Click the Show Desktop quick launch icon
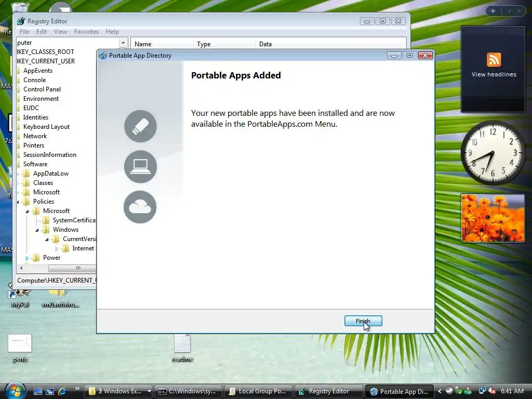Image resolution: width=532 pixels, height=399 pixels. click(x=38, y=391)
